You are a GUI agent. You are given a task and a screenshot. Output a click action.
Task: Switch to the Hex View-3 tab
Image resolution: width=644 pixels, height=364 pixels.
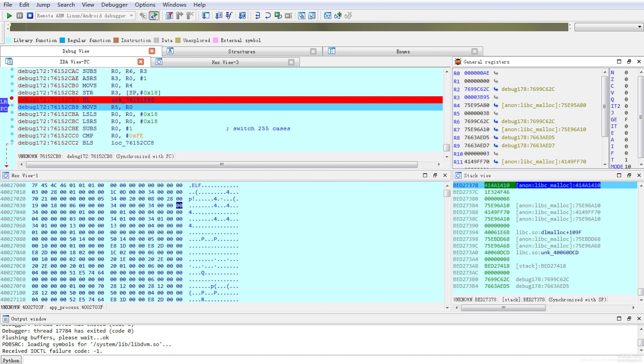[x=225, y=62]
